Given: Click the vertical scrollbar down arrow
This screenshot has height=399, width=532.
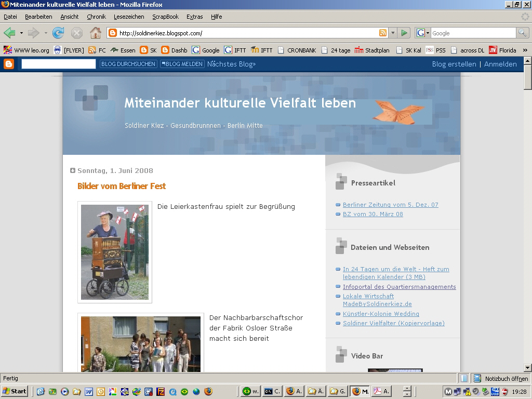Looking at the screenshot, I should 527,368.
